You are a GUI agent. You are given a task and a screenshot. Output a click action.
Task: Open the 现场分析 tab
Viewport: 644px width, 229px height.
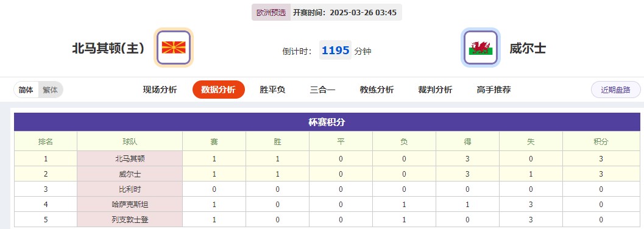click(x=160, y=90)
